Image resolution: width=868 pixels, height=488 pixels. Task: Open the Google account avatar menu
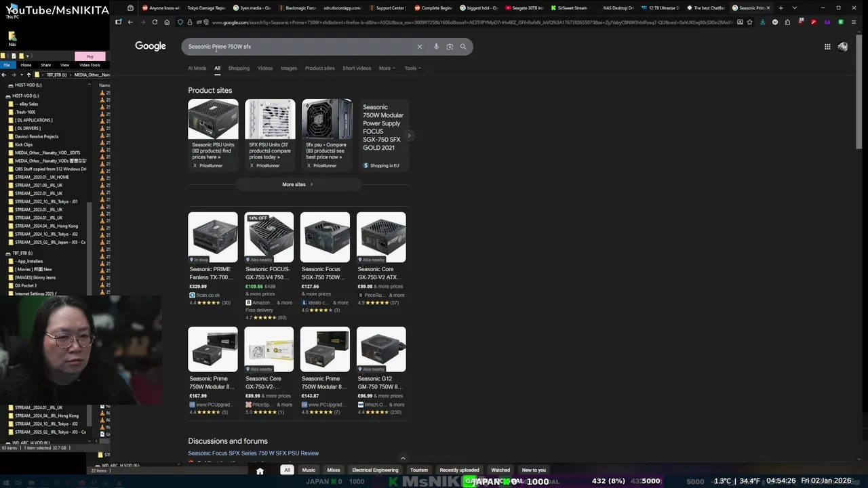[x=842, y=47]
